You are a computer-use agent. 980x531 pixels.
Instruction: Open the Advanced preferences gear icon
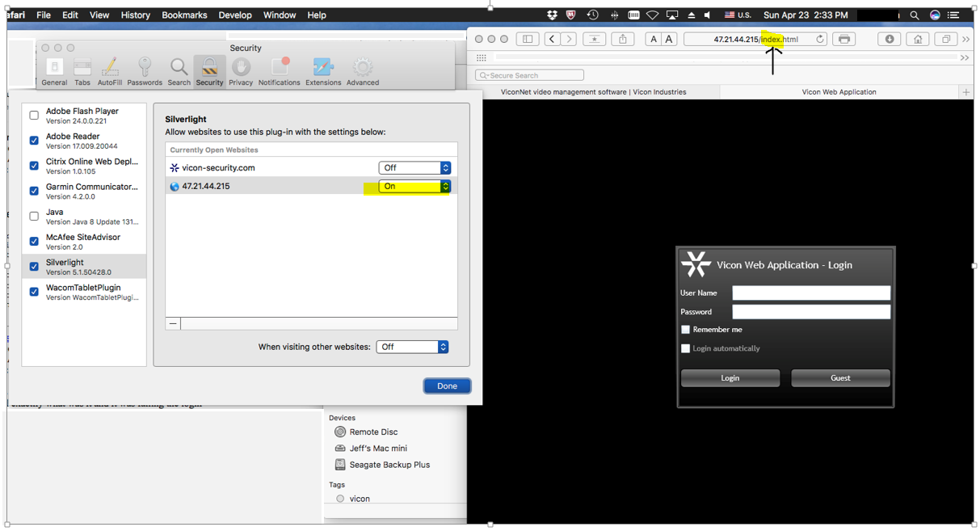[x=363, y=71]
